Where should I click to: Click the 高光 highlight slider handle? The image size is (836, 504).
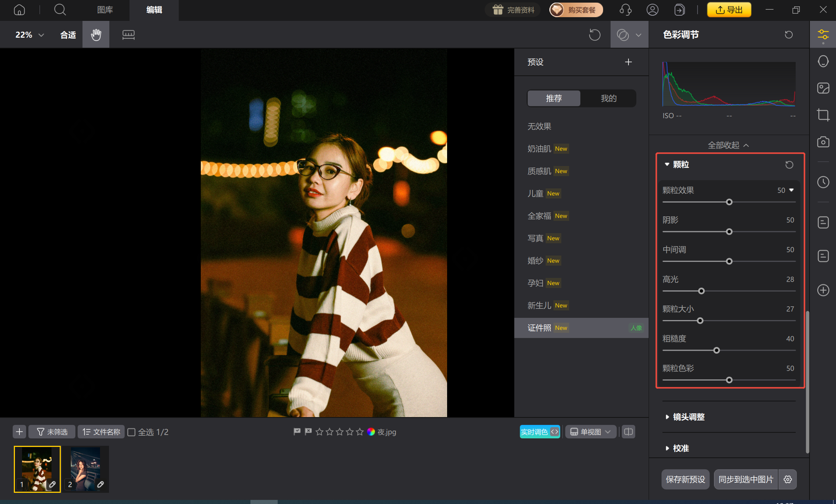pos(701,291)
